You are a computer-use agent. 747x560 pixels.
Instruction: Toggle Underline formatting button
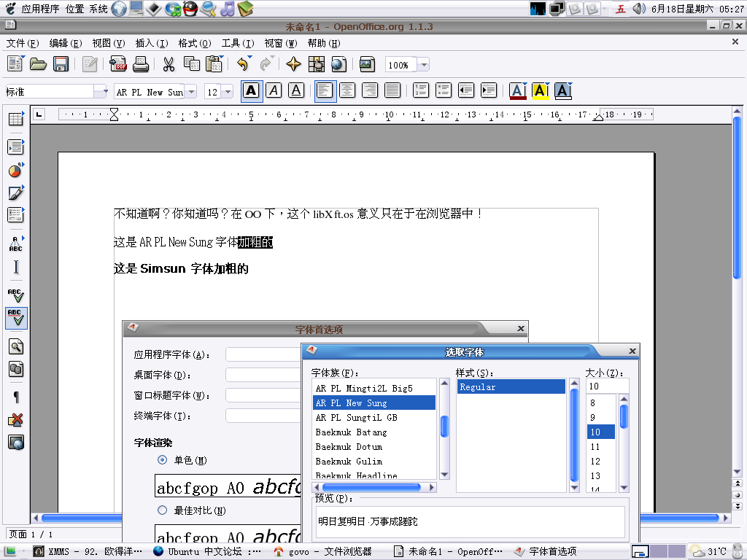[296, 90]
